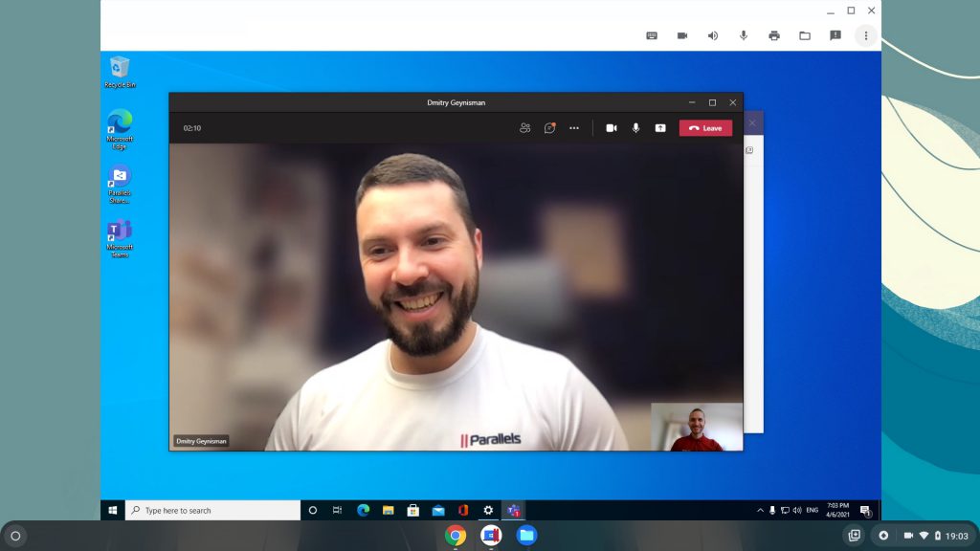The image size is (980, 551).
Task: Click the camera icon in Parallels toolbar
Action: click(x=681, y=35)
